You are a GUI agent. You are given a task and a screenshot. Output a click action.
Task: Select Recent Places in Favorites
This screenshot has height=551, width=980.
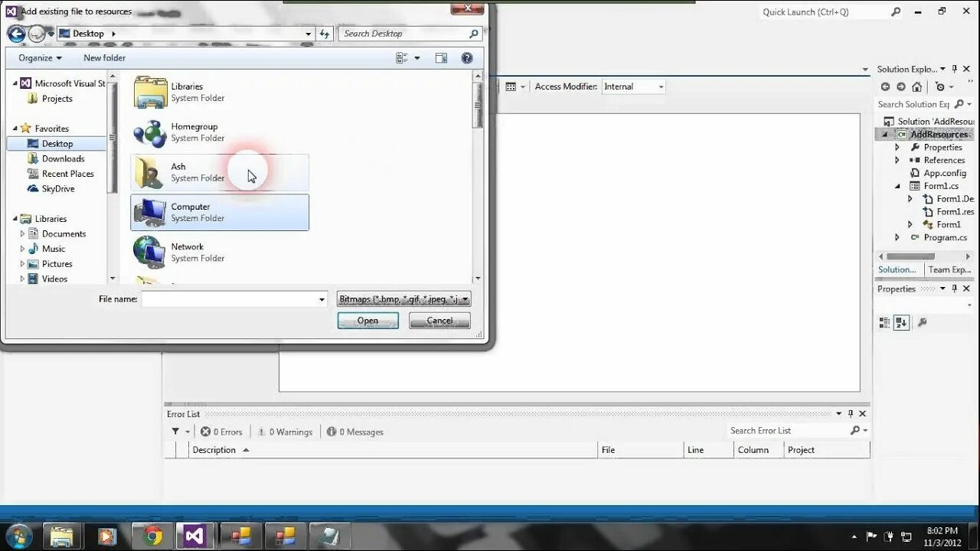[x=67, y=174]
